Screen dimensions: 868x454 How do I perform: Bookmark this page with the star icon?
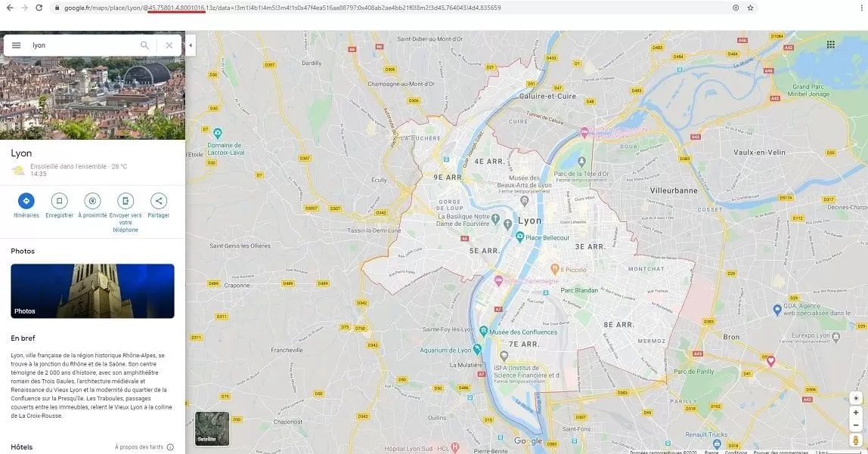click(751, 8)
